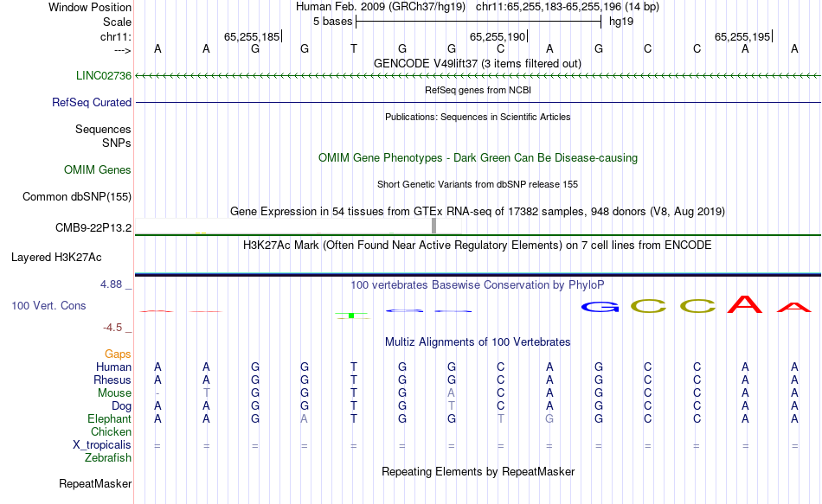This screenshot has height=504, width=822.
Task: Open RefSeq genes from NCBI title
Action: (478, 90)
